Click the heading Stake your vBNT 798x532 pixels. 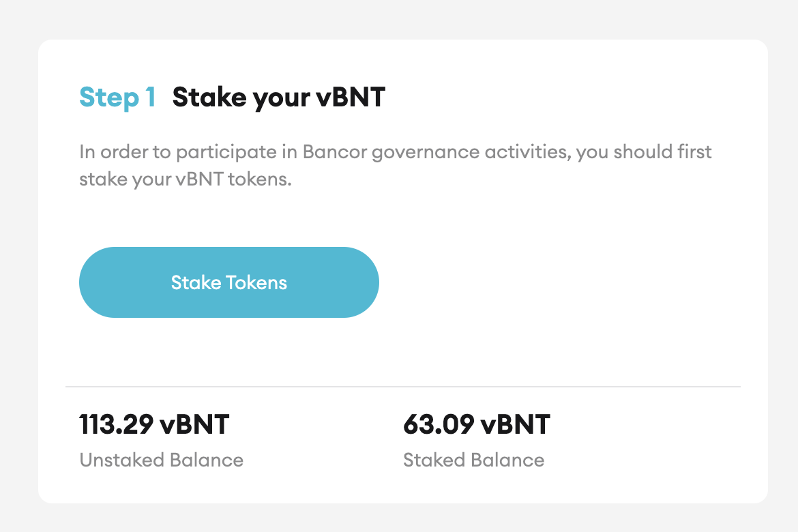(278, 97)
